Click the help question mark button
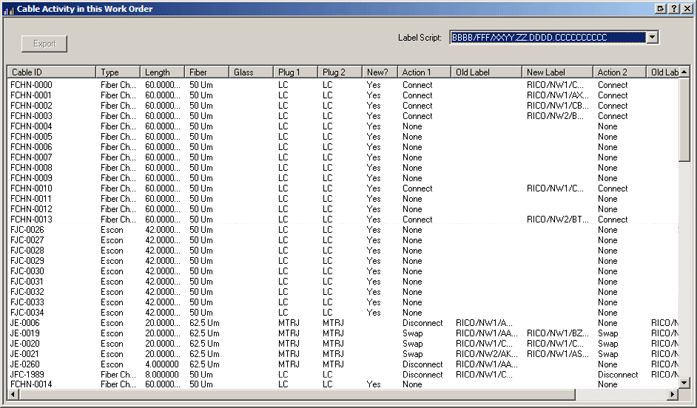Screen dimensions: 697x408 click(x=674, y=8)
